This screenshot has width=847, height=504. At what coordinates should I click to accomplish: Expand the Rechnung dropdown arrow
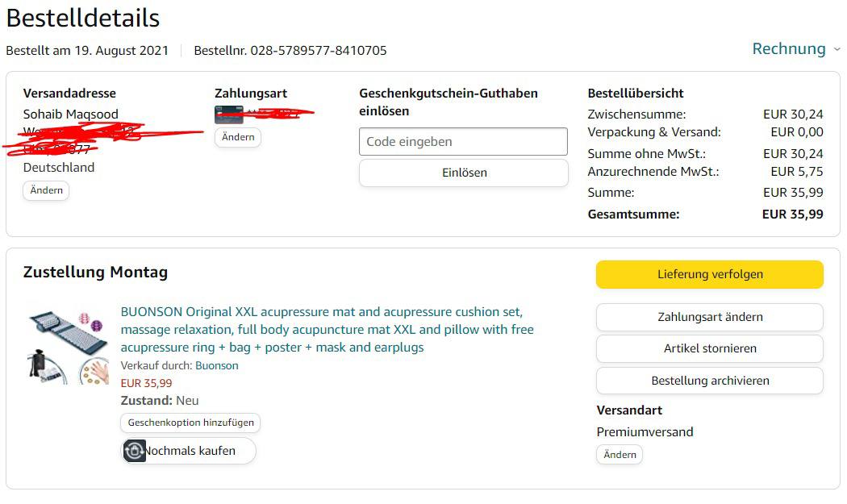click(837, 49)
